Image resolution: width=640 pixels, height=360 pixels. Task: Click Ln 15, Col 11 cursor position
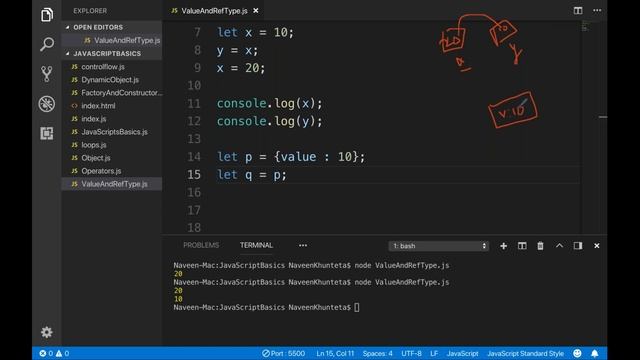point(335,353)
